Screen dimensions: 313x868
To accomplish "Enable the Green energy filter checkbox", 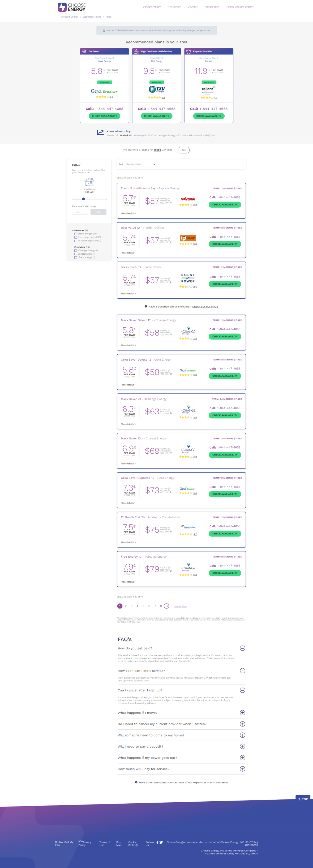I will click(x=76, y=233).
